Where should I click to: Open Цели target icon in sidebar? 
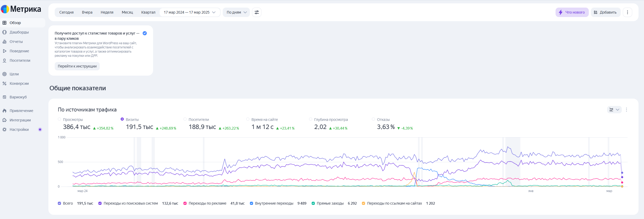(x=4, y=74)
